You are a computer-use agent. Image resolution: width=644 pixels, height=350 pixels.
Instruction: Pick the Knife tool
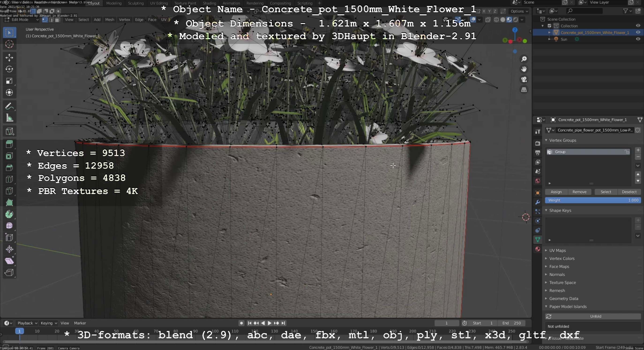pos(9,191)
